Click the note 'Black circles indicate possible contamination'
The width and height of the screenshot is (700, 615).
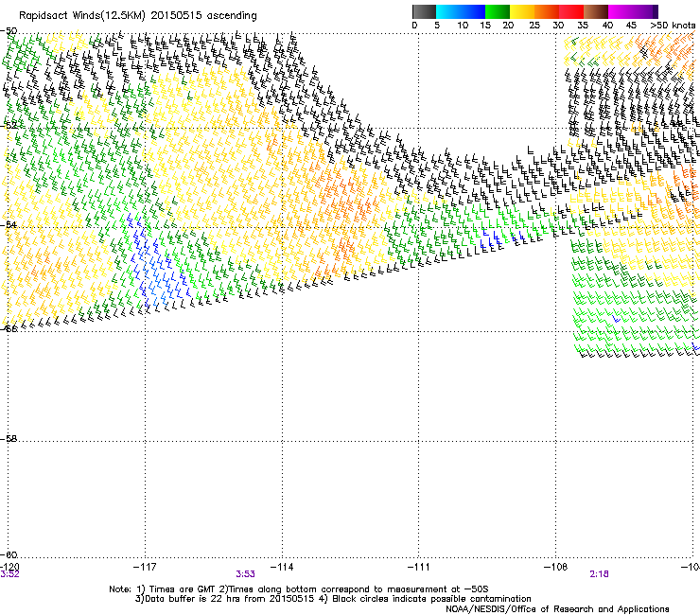tap(431, 599)
